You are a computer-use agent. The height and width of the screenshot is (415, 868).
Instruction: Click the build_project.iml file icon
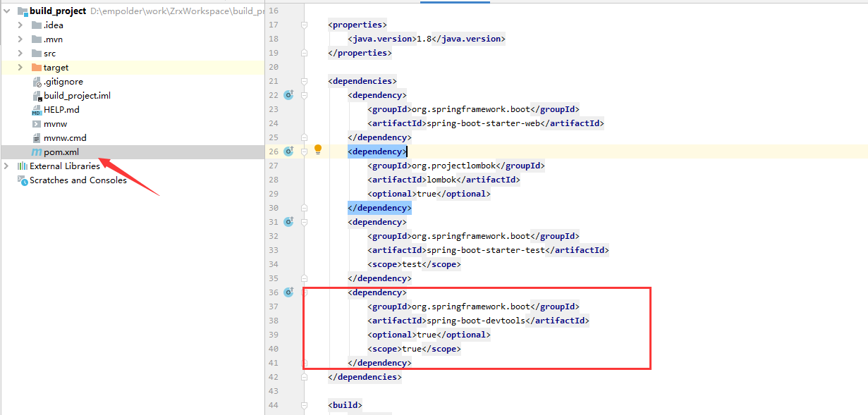pos(37,96)
